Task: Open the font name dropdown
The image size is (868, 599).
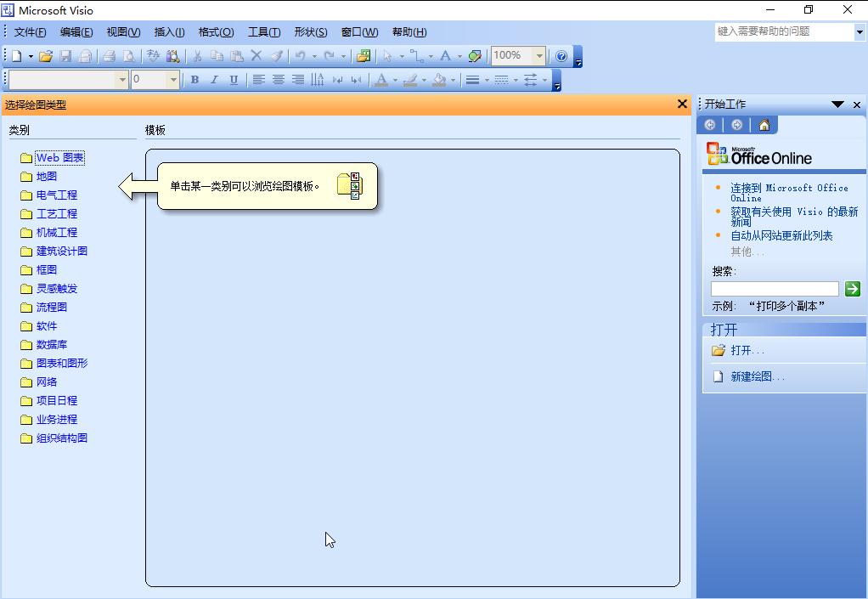Action: pos(122,80)
